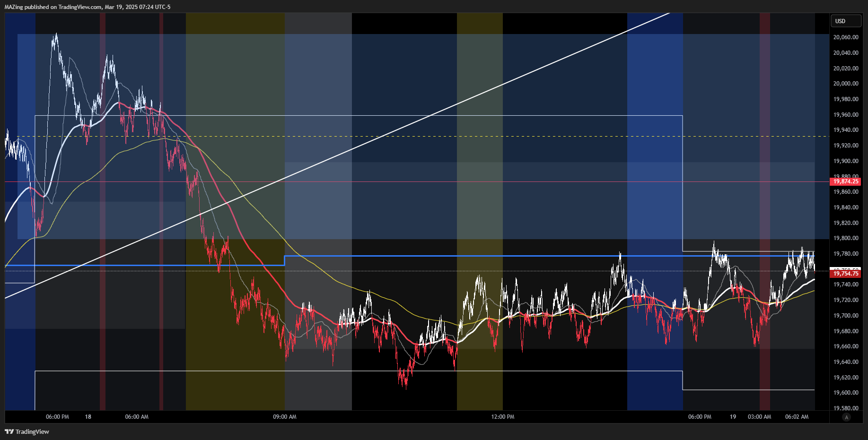Click the 19,920.00 price scale label
This screenshot has width=868, height=440.
pyautogui.click(x=846, y=146)
